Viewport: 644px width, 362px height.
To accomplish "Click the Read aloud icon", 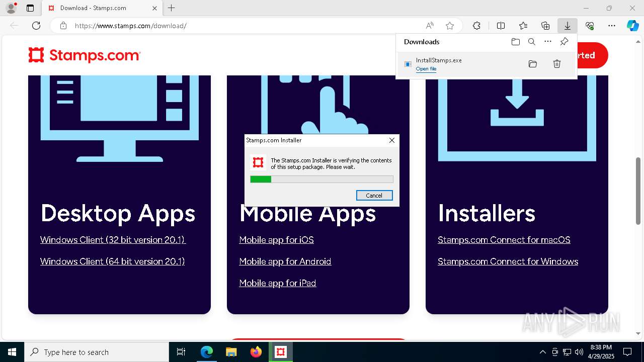I will point(430,26).
